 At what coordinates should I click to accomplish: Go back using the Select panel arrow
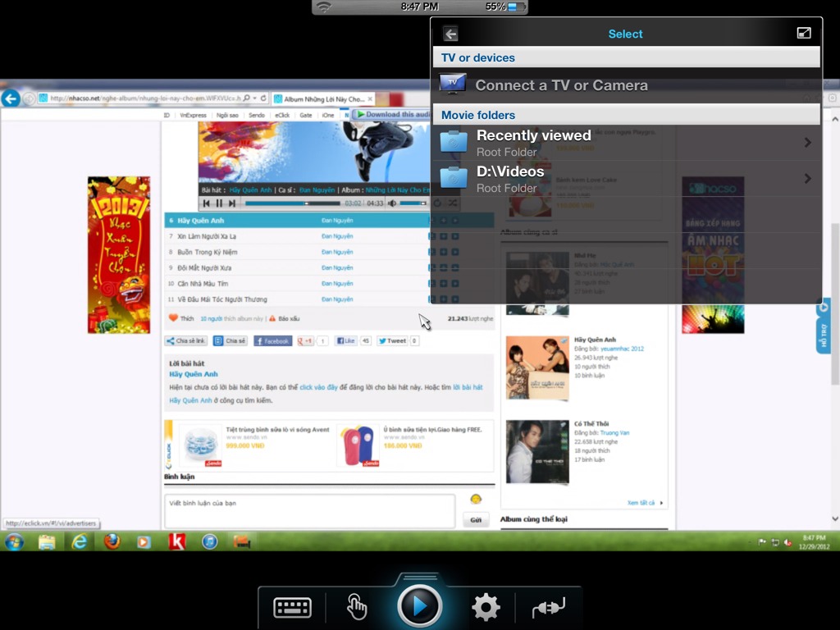[x=450, y=34]
